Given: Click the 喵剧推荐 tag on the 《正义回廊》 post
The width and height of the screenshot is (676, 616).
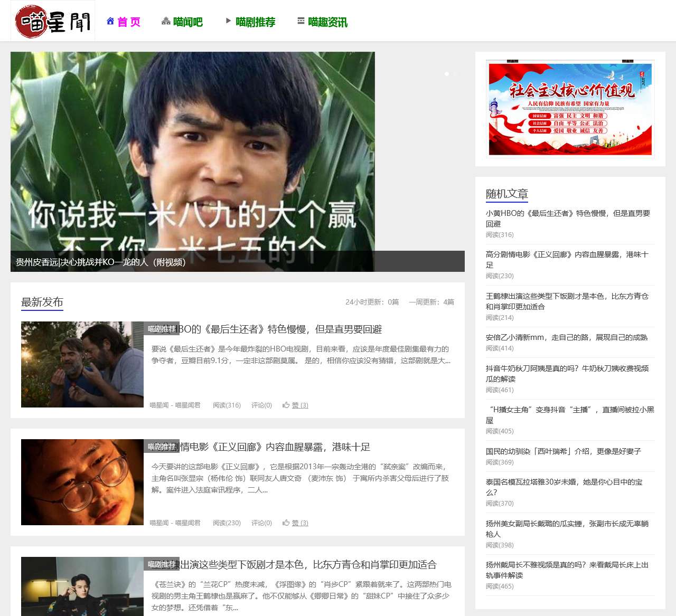Looking at the screenshot, I should tap(162, 447).
